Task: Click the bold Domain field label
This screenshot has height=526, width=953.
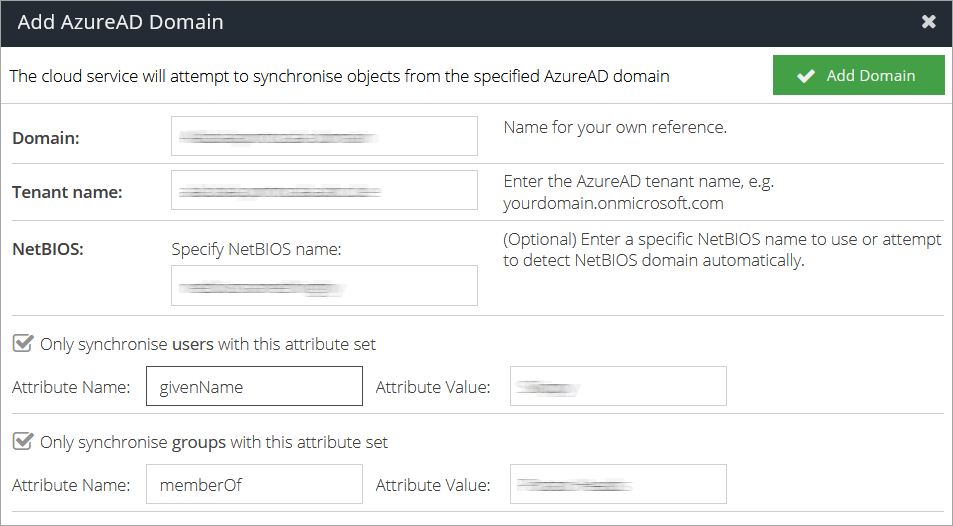Action: tap(46, 138)
